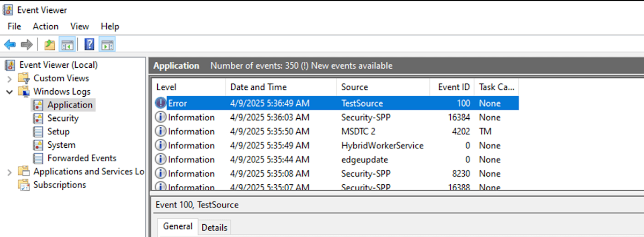The width and height of the screenshot is (644, 237).
Task: Sort events by the Level column header
Action: coord(189,87)
